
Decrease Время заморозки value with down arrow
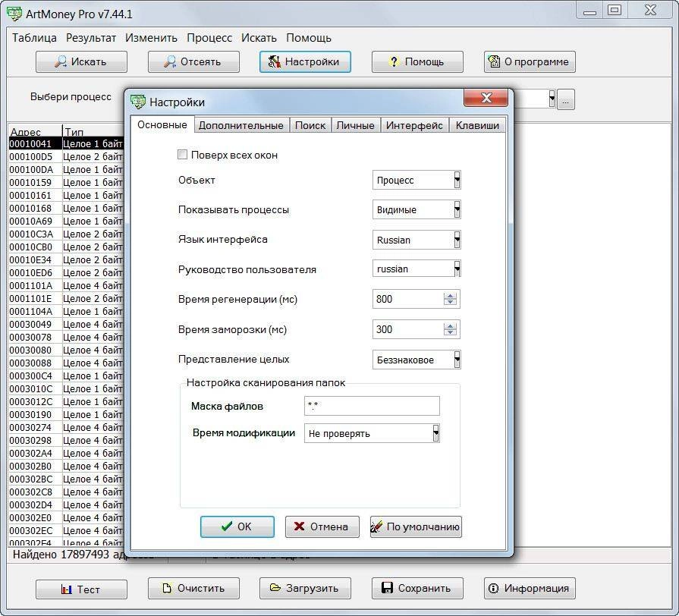451,332
